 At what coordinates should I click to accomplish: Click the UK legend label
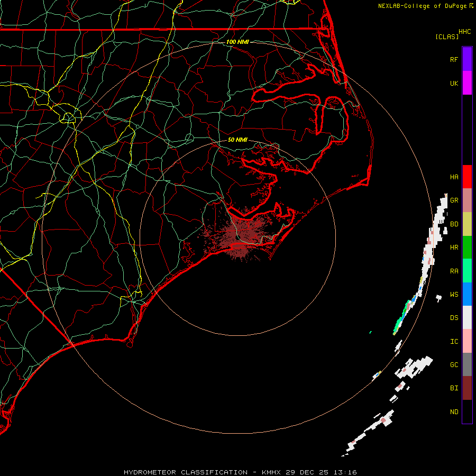454,84
